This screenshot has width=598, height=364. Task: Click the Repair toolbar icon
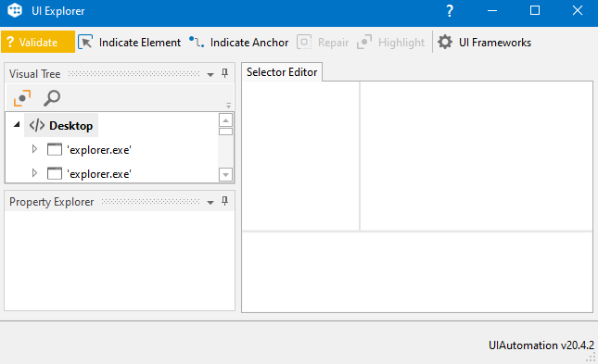[304, 42]
